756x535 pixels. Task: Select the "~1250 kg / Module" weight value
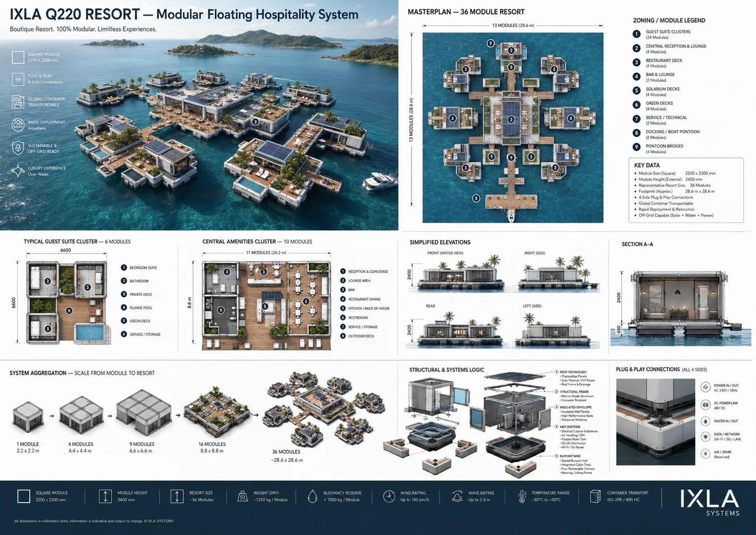[270, 500]
